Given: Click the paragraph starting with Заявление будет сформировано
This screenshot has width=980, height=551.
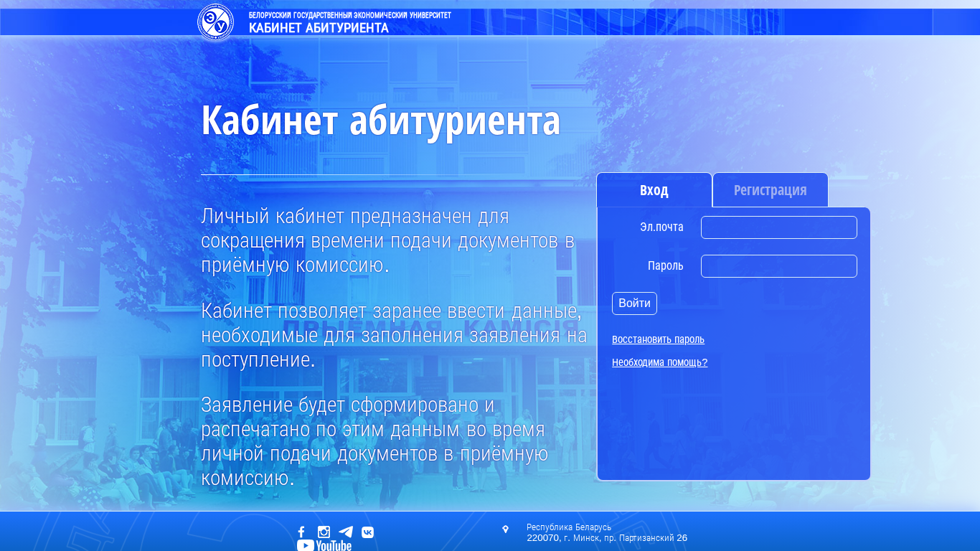Looking at the screenshot, I should pyautogui.click(x=374, y=441).
